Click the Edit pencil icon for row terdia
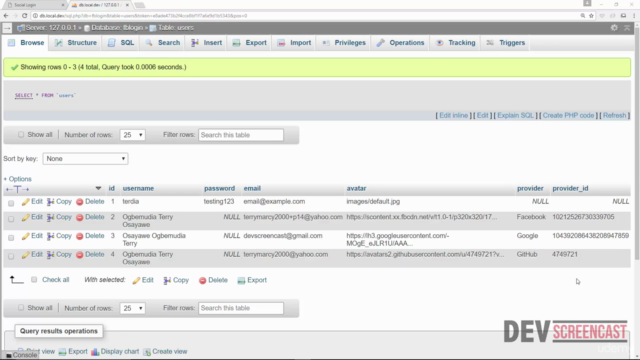 point(26,202)
